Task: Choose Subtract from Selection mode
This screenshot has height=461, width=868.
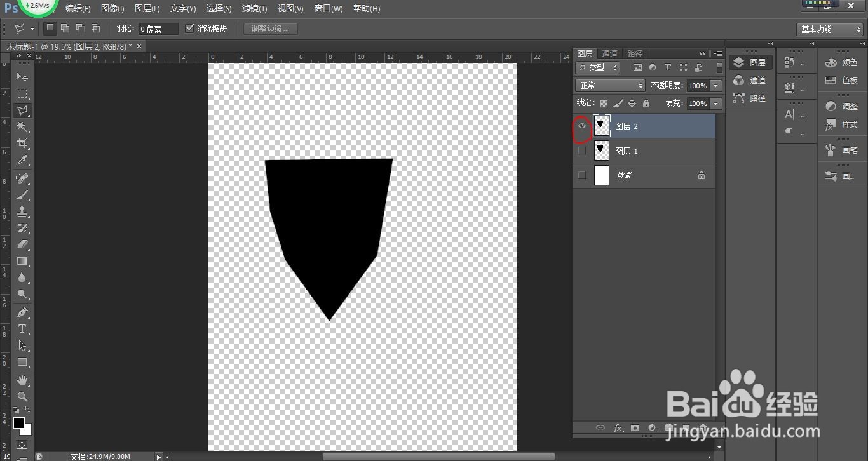Action: click(x=80, y=29)
